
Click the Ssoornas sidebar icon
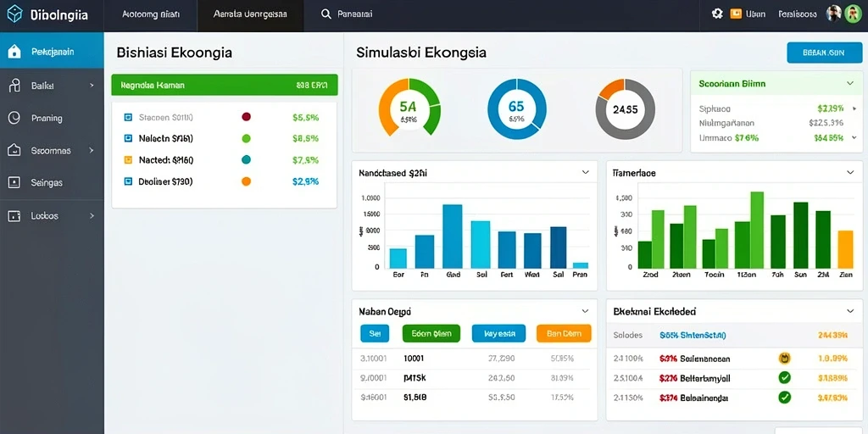(x=14, y=150)
